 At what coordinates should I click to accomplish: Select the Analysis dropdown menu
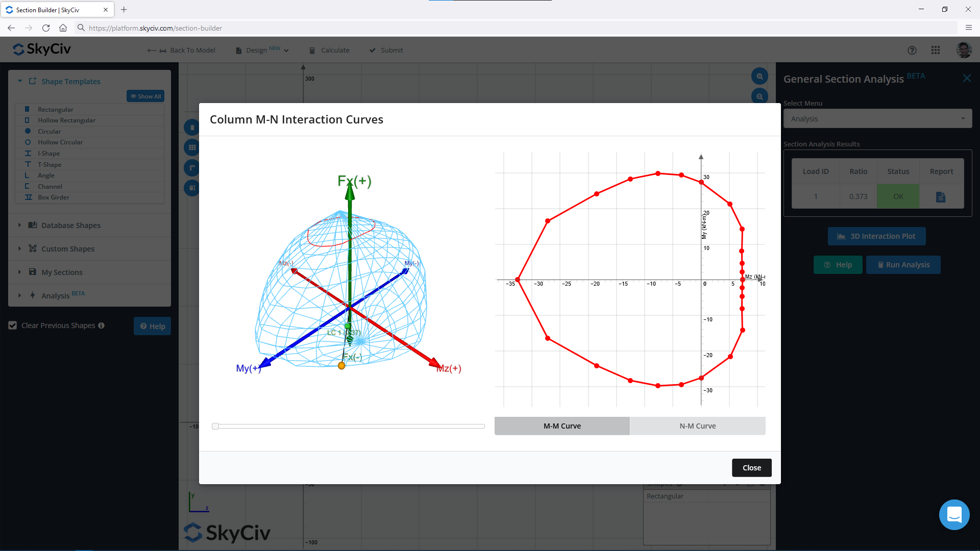pyautogui.click(x=876, y=118)
